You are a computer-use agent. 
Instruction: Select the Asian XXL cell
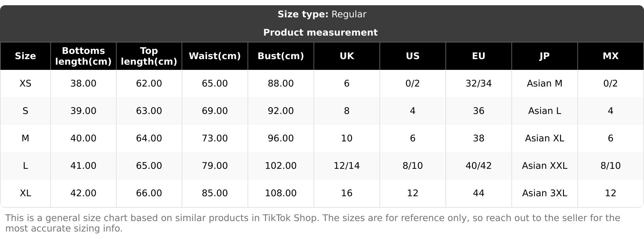[x=544, y=166]
